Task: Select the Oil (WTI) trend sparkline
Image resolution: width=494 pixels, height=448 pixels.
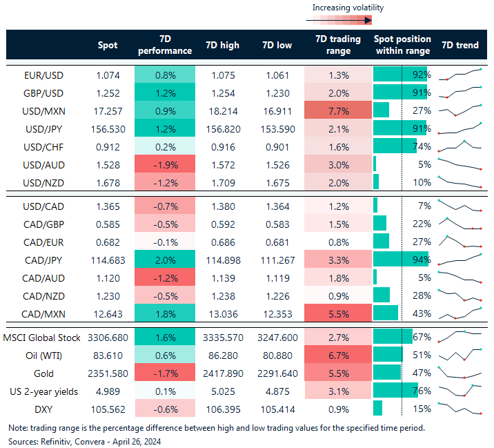Action: point(460,356)
